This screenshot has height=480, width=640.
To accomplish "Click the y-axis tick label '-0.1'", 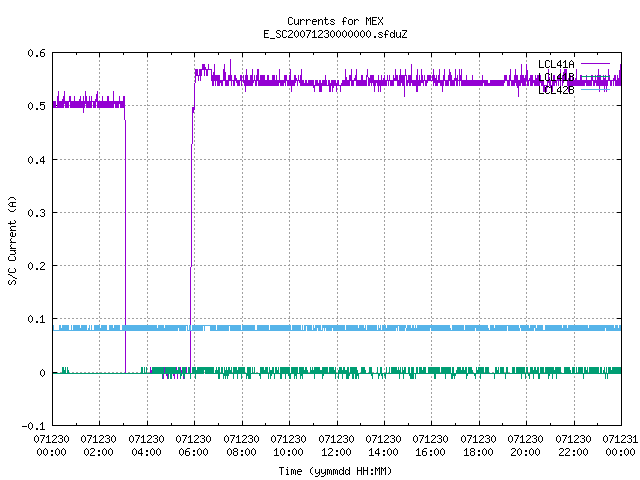I will tap(33, 426).
